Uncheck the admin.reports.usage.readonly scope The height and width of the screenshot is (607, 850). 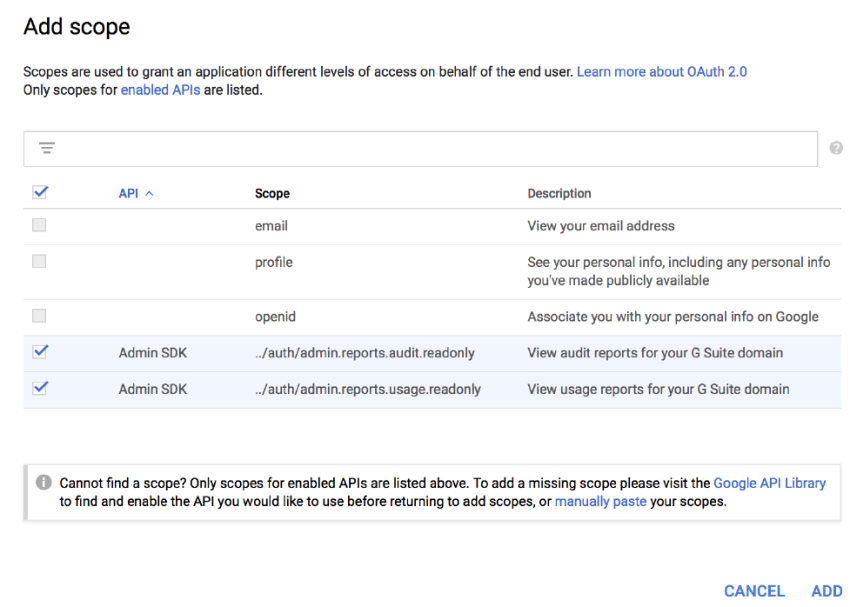(40, 388)
